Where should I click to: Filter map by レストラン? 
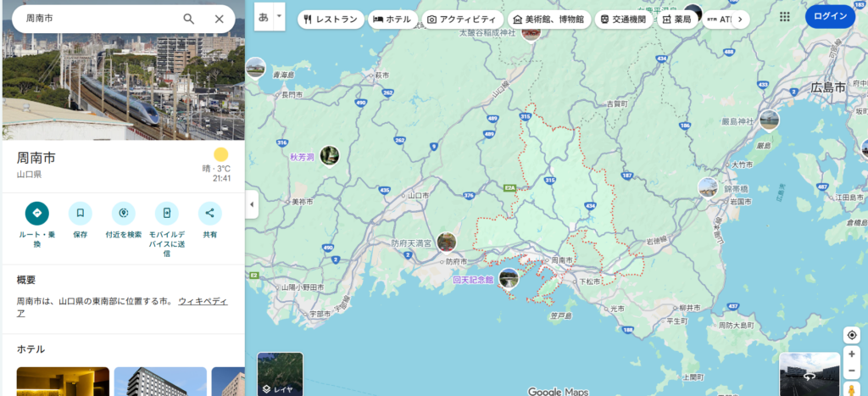331,19
